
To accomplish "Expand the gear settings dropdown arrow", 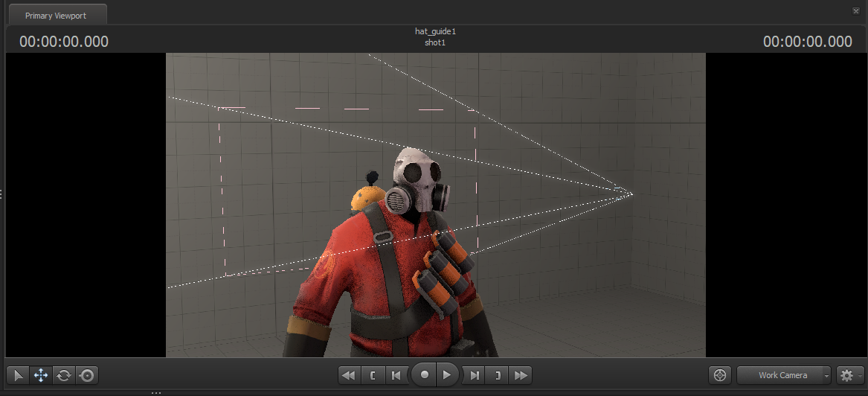I will tap(860, 375).
